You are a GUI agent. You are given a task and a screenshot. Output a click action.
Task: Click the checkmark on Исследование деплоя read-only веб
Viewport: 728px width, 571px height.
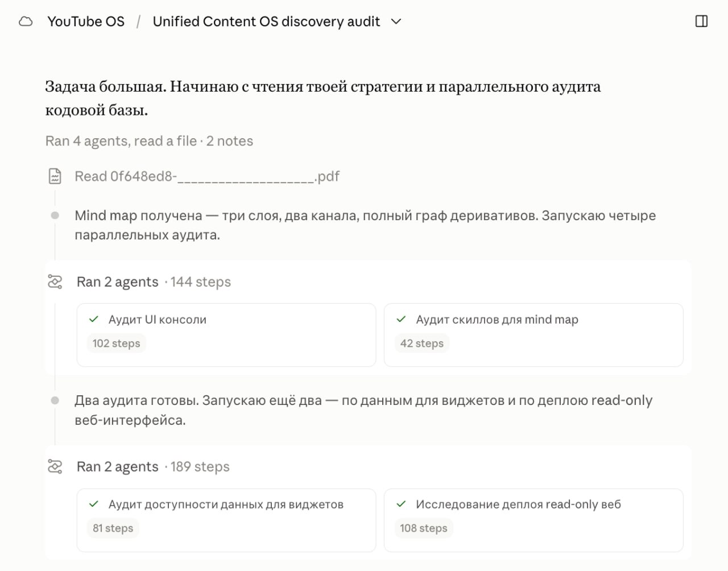pos(401,504)
